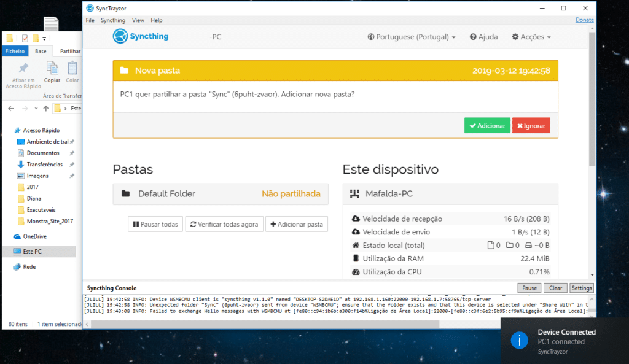Image resolution: width=629 pixels, height=364 pixels.
Task: Switch to Base tab in Explorer
Action: coord(41,51)
